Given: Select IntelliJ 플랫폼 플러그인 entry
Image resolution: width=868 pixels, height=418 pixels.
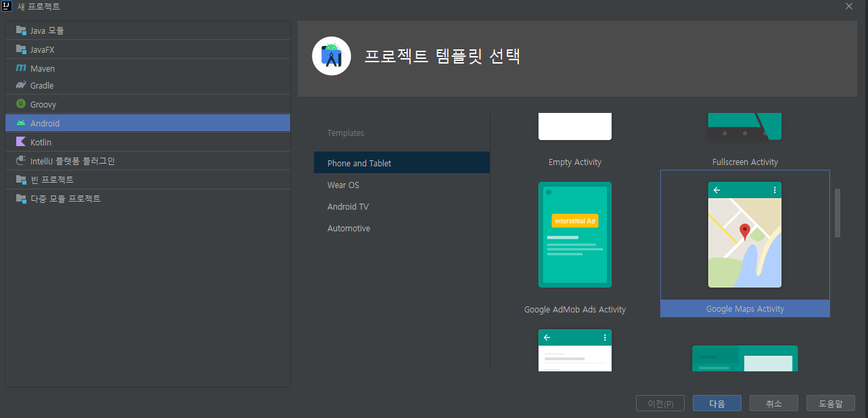Looking at the screenshot, I should [x=147, y=161].
